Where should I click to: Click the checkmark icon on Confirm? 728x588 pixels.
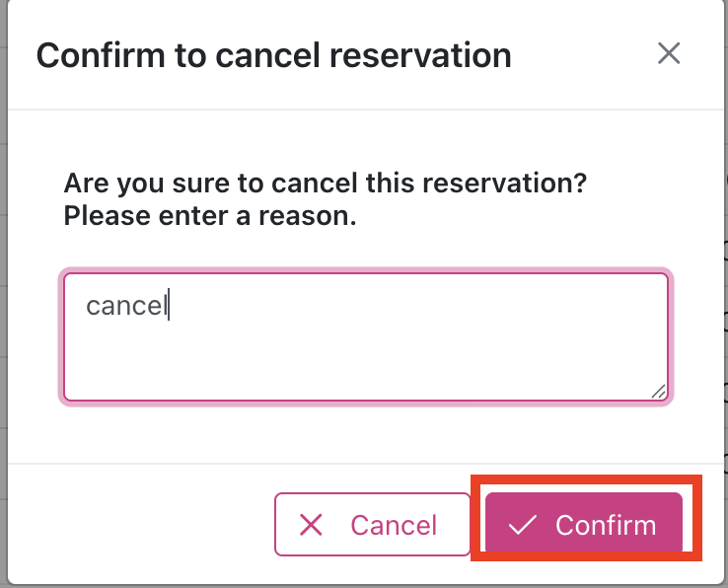[521, 525]
